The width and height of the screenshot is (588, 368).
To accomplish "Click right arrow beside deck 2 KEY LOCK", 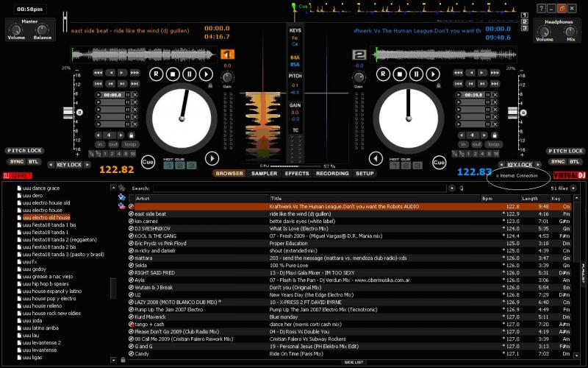I will [x=538, y=164].
